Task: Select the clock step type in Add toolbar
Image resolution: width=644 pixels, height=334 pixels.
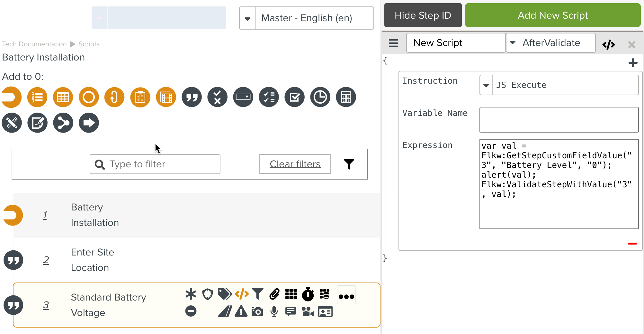Action: coord(320,97)
